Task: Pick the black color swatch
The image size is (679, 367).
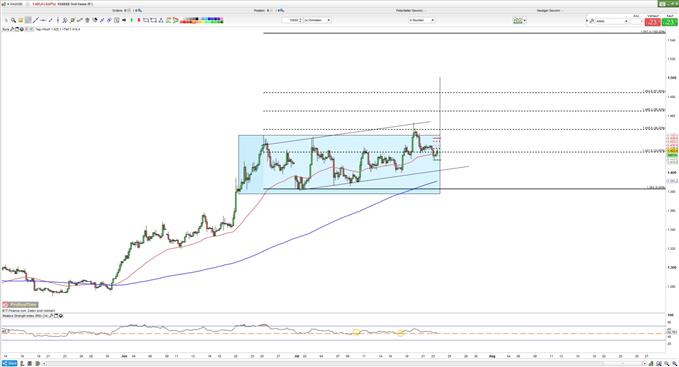Action: pos(197,19)
